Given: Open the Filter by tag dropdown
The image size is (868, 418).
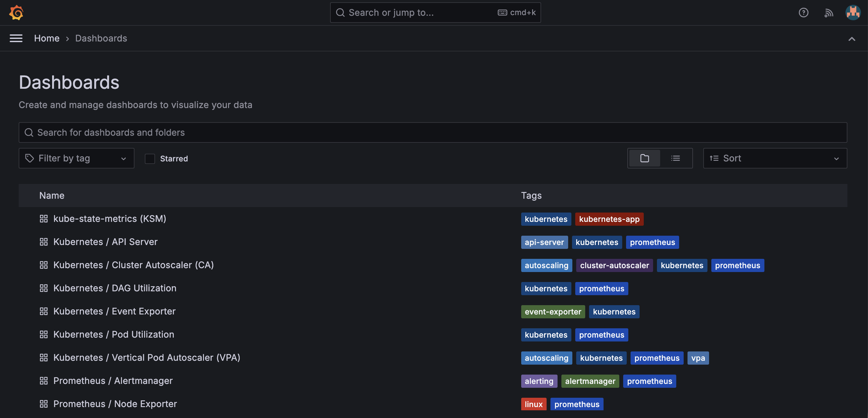Looking at the screenshot, I should [77, 158].
